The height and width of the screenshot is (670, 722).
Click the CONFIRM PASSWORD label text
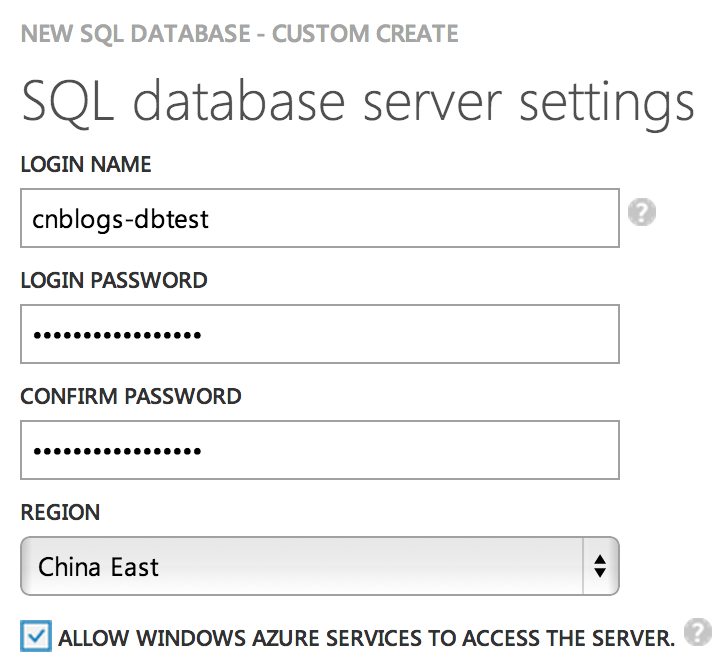[131, 397]
